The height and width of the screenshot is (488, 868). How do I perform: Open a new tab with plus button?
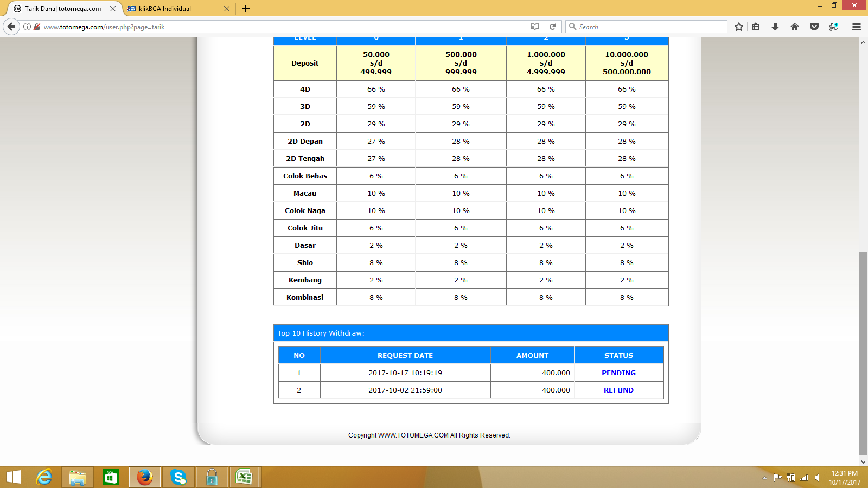[246, 9]
